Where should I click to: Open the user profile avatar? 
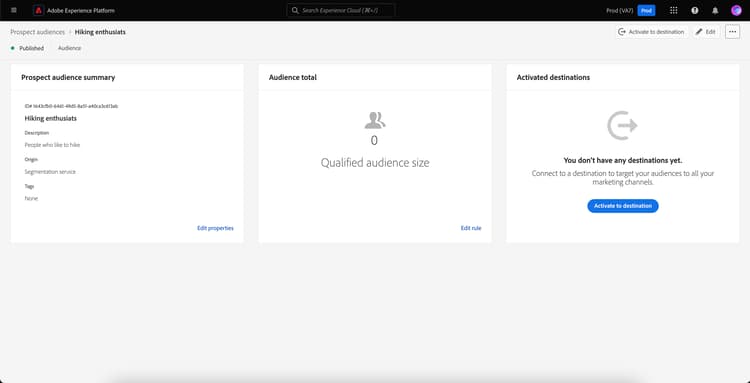pos(736,10)
